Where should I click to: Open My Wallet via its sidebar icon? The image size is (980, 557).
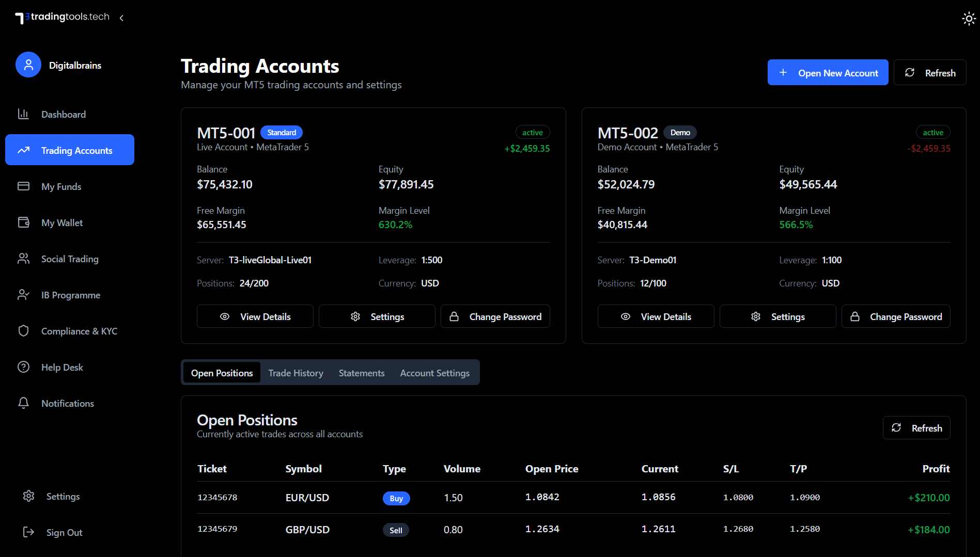click(x=24, y=222)
